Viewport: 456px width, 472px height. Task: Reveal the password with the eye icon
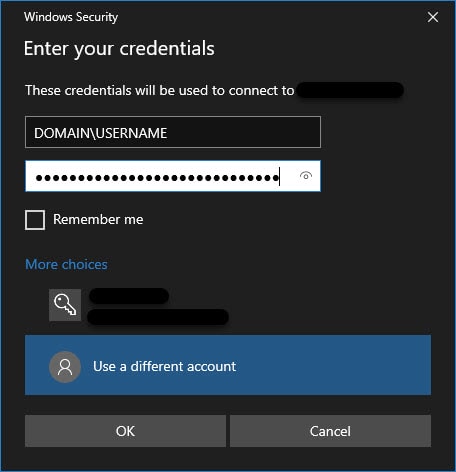306,176
